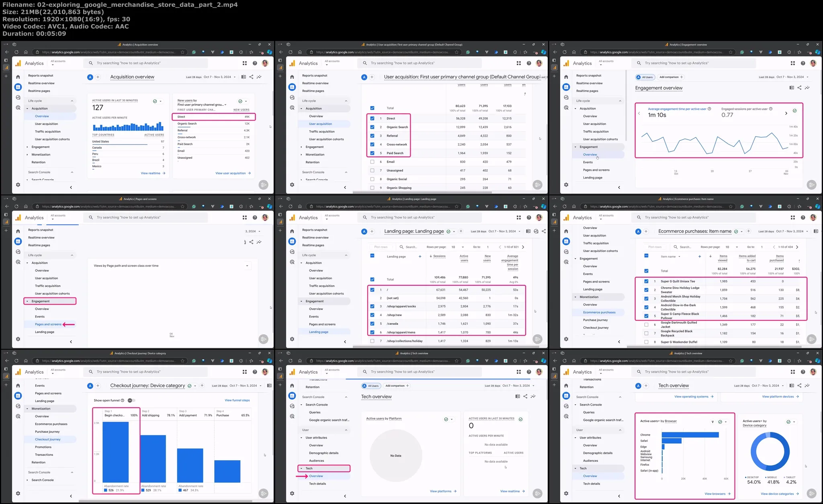Screen dimensions: 823x504
Task: Open Rows per page dropdown in Landing page report
Action: coord(458,247)
